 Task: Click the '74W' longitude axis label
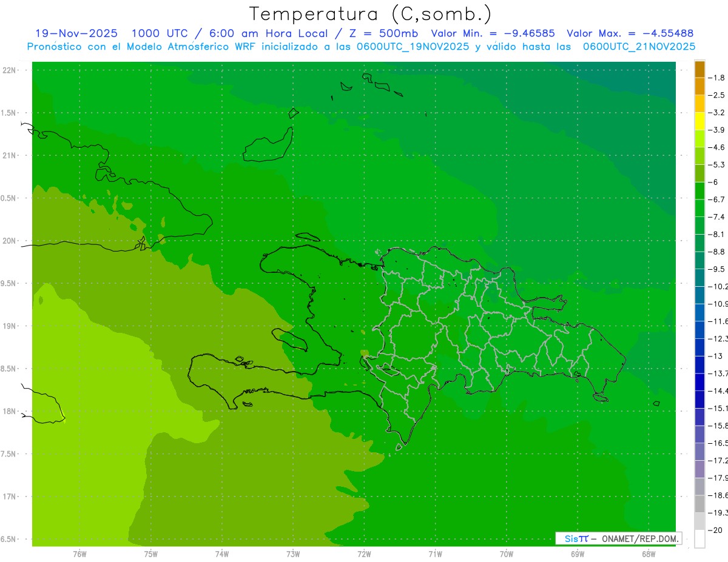pyautogui.click(x=222, y=554)
